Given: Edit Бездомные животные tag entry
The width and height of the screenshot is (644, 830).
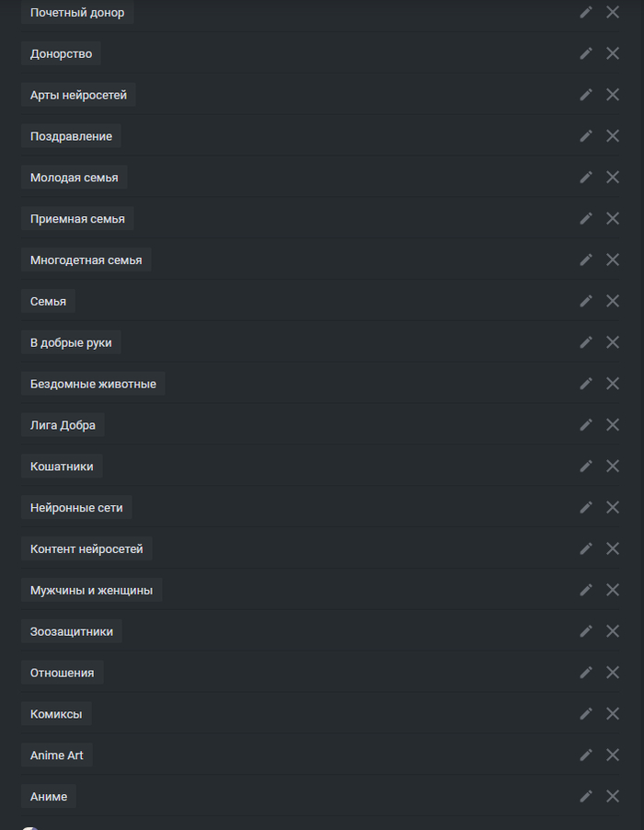Looking at the screenshot, I should (586, 383).
